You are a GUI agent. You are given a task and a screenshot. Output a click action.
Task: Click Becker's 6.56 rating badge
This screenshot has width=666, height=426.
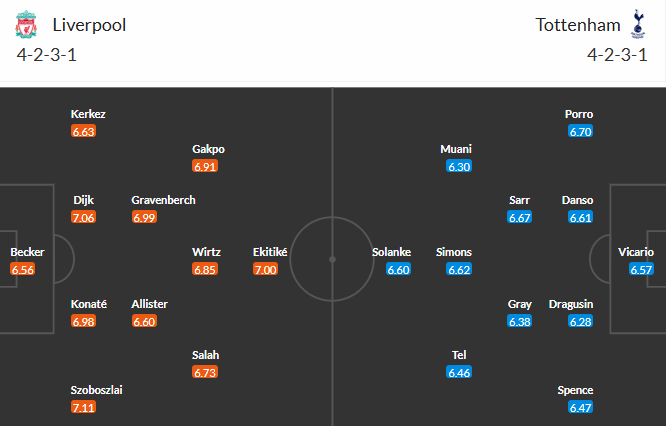(22, 270)
